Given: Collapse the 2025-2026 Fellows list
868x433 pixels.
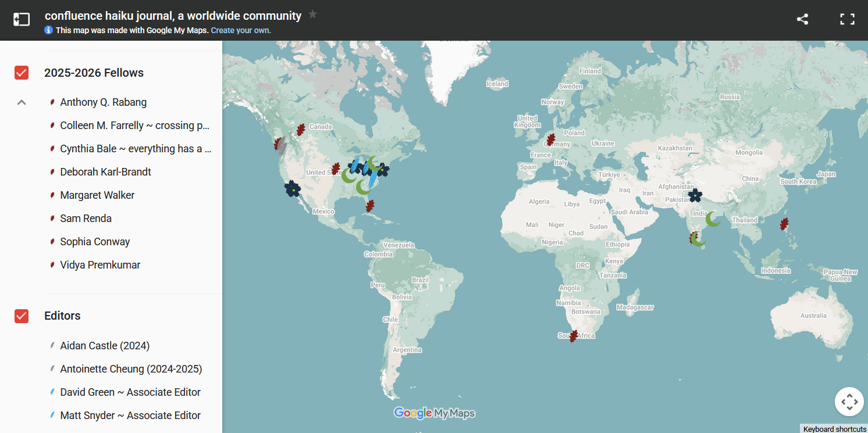Looking at the screenshot, I should point(22,102).
